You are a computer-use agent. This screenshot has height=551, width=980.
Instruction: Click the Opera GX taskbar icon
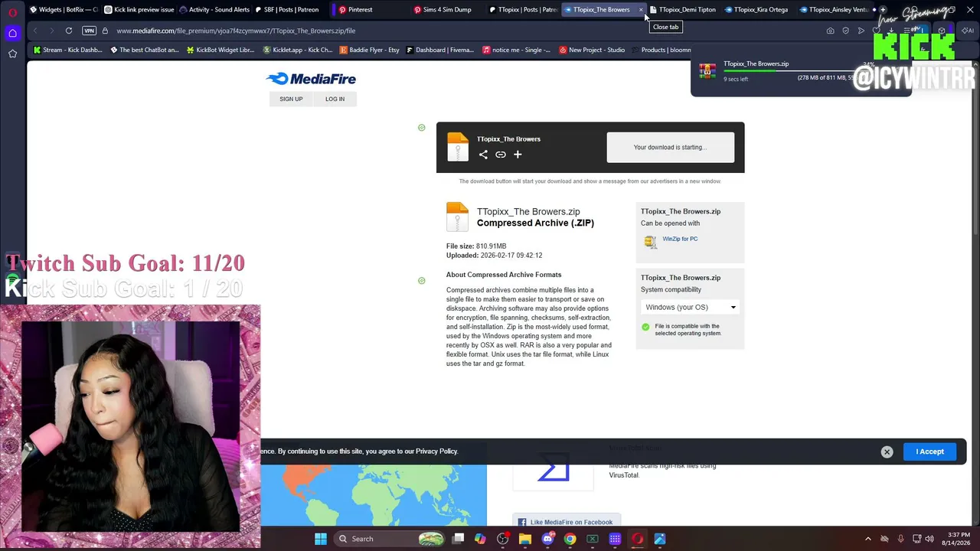click(x=637, y=539)
